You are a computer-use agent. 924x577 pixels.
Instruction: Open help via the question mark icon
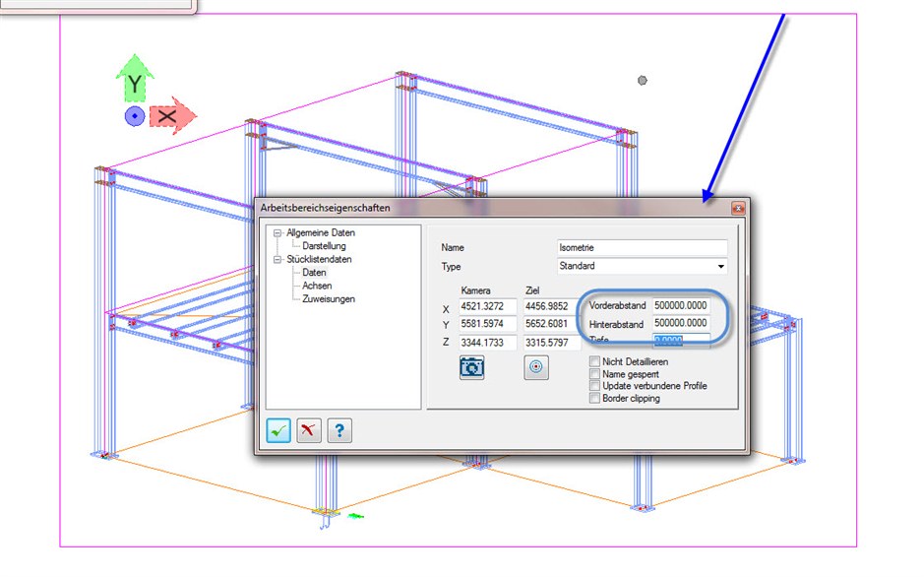pos(339,429)
